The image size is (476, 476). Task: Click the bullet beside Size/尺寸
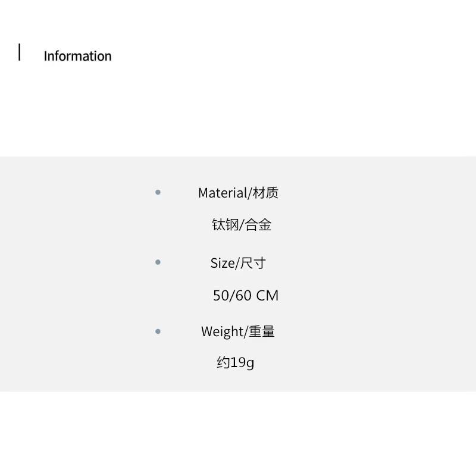tap(158, 262)
